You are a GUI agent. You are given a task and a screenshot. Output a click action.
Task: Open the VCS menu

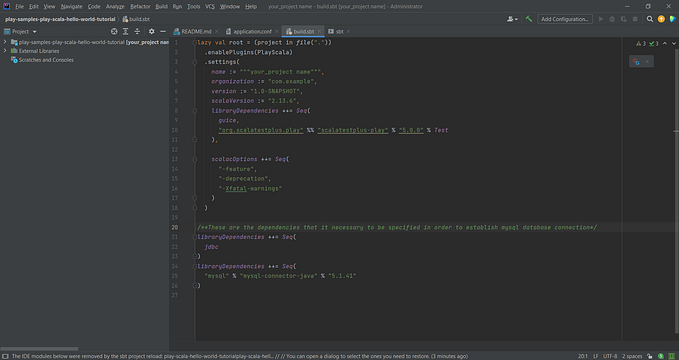pos(210,6)
